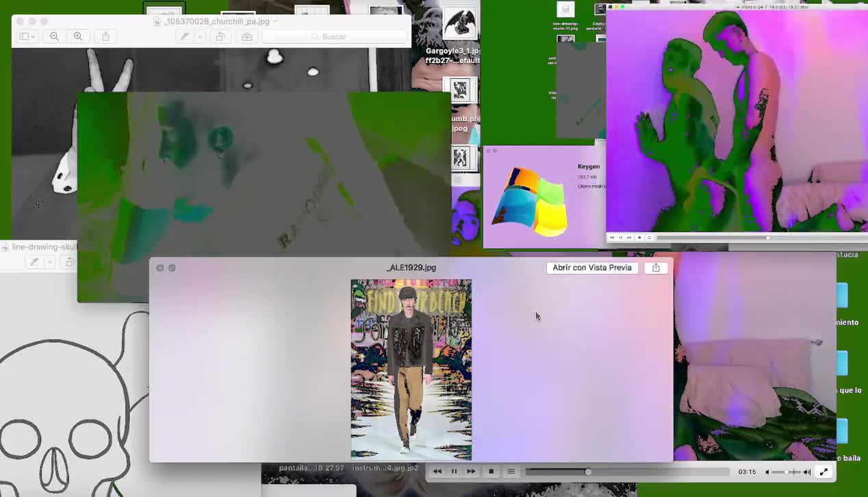This screenshot has width=868, height=497.
Task: Fast forward the bottom video player
Action: [x=471, y=472]
